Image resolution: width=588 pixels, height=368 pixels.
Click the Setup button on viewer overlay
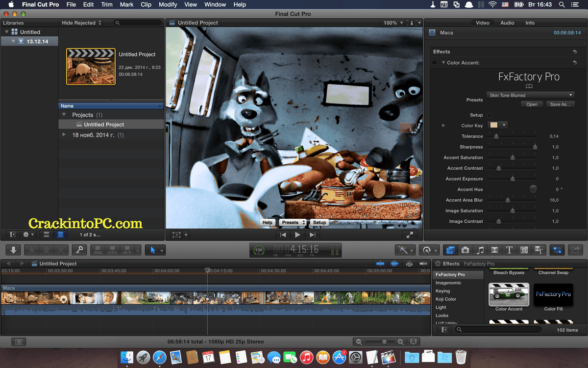pyautogui.click(x=319, y=222)
